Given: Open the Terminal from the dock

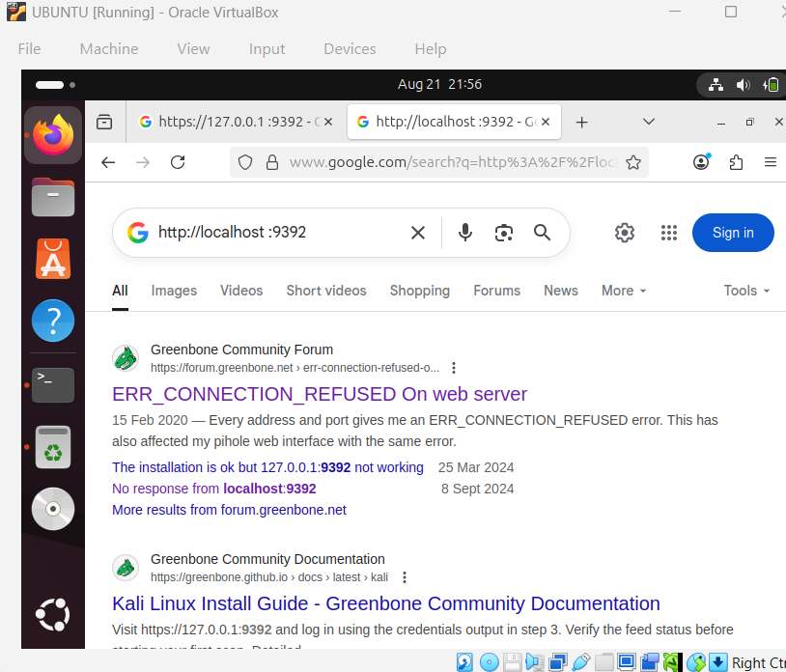Looking at the screenshot, I should click(53, 385).
